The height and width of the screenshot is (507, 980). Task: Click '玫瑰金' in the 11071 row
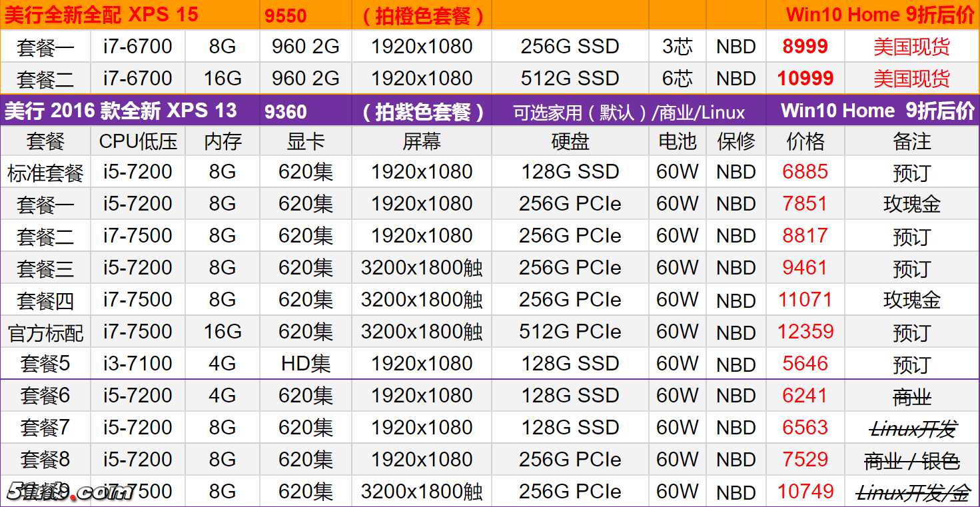point(912,300)
